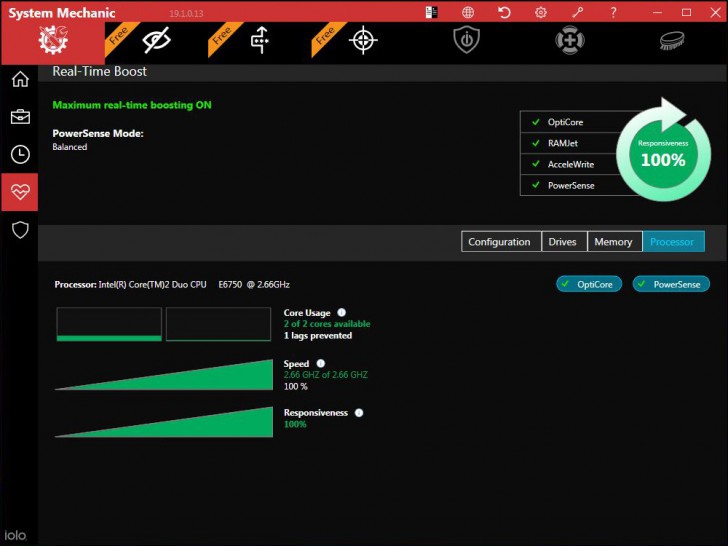Switch to the Memory tab
Image resolution: width=728 pixels, height=546 pixels.
[x=615, y=241]
